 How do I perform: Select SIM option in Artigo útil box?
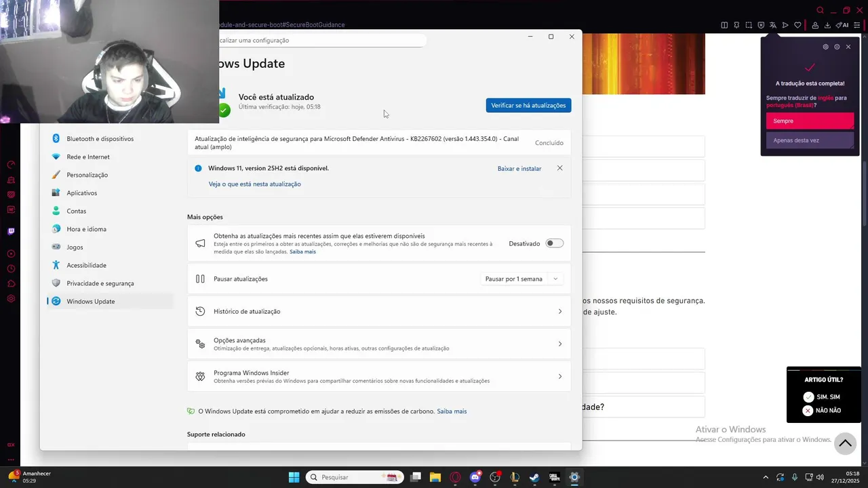tap(822, 397)
